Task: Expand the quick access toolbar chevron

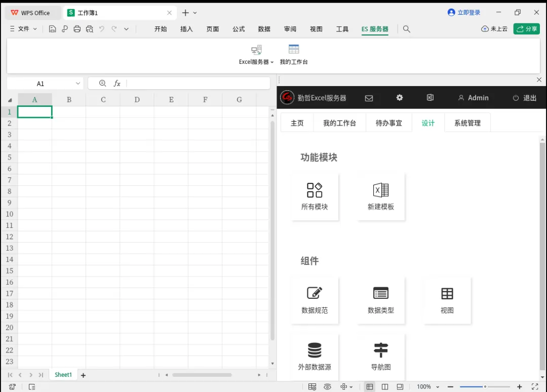Action: (126, 29)
